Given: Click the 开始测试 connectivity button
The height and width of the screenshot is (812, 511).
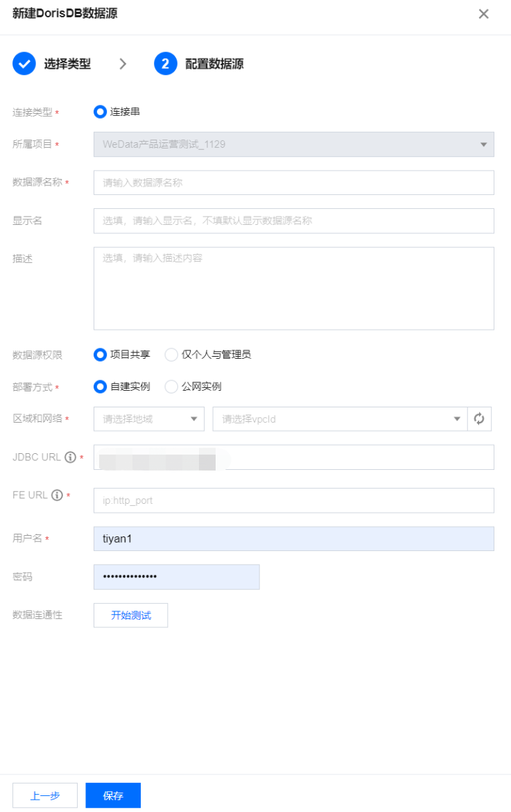Looking at the screenshot, I should coord(130,615).
